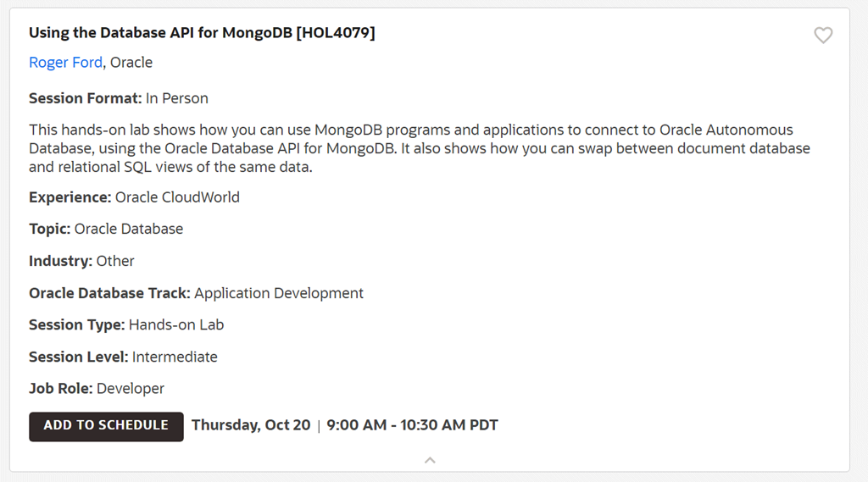Click the Thursday, Oct 20 date

click(251, 425)
